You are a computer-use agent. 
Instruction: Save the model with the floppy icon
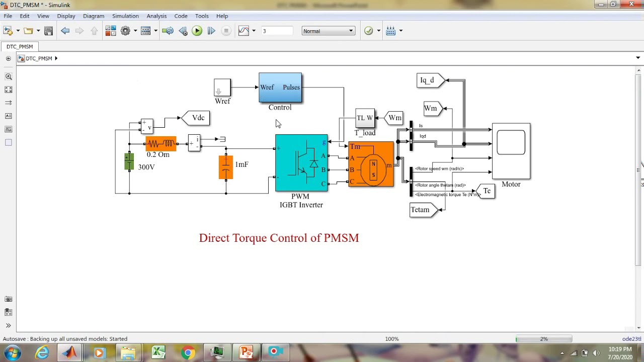pos(48,31)
